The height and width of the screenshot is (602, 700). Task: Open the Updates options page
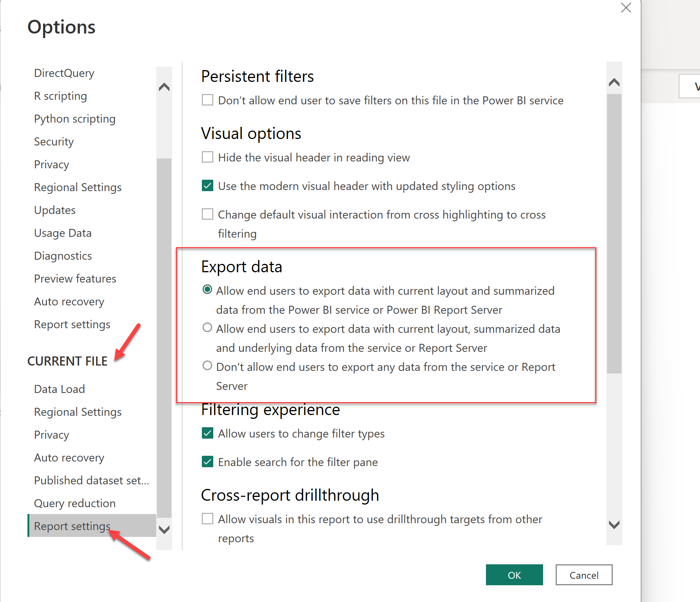tap(55, 210)
